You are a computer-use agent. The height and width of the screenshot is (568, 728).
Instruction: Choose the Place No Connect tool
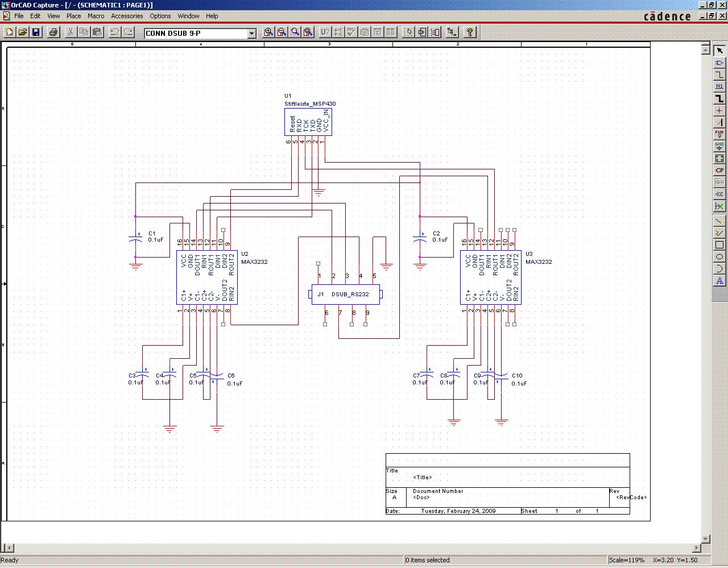[x=719, y=206]
